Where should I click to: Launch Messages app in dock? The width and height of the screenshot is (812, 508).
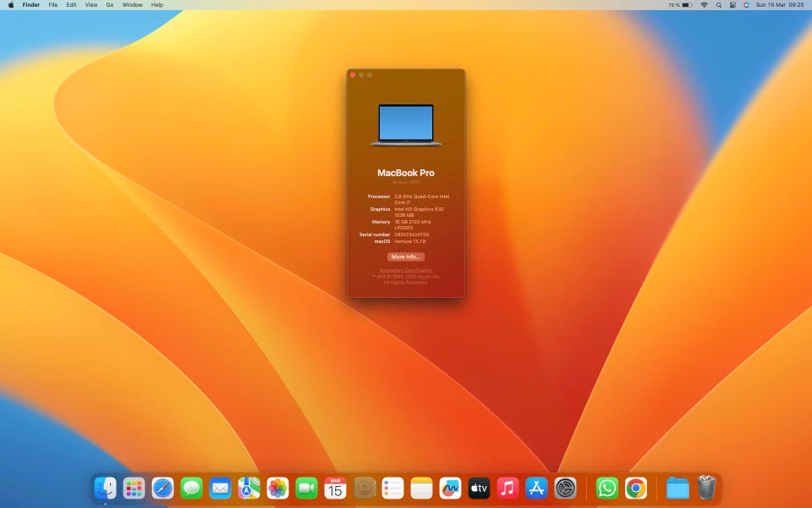point(191,488)
